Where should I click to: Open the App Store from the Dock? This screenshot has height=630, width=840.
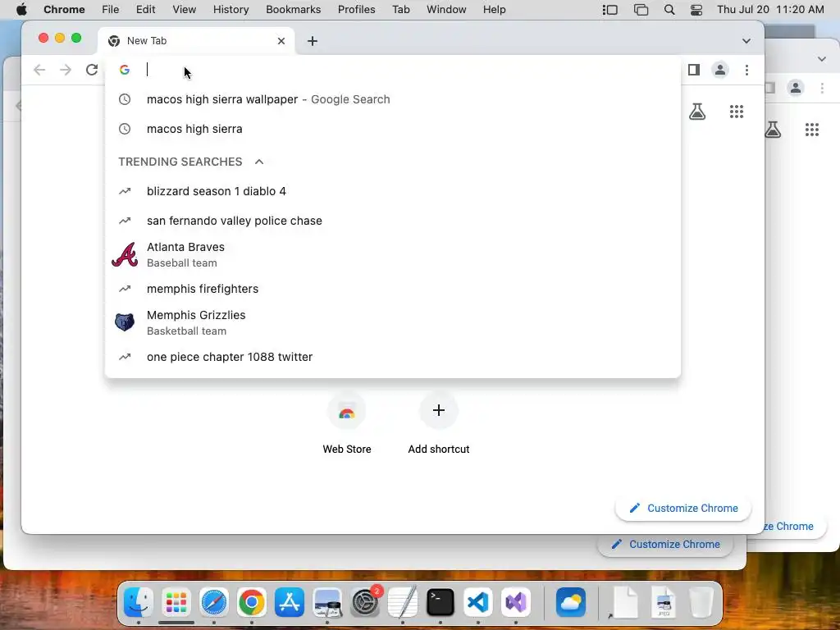click(290, 602)
